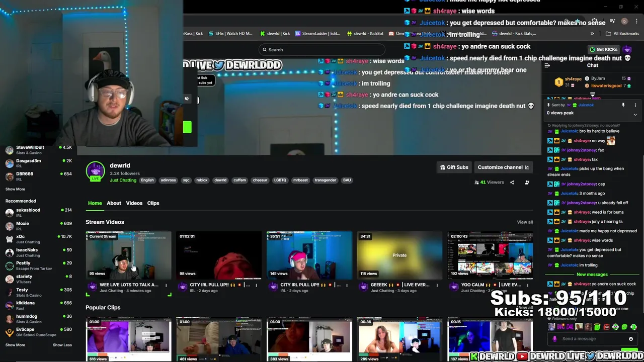
Task: Click the xqc tag
Action: [186, 180]
